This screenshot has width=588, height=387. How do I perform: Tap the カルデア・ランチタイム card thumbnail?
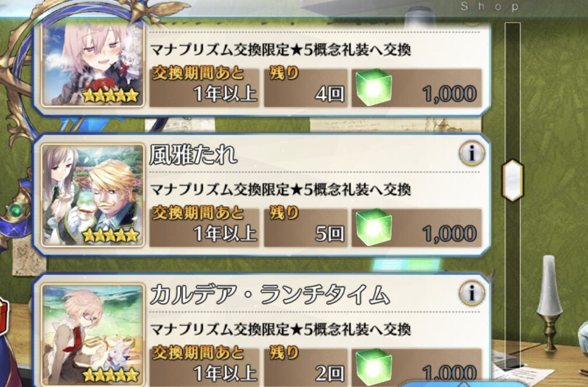click(93, 335)
